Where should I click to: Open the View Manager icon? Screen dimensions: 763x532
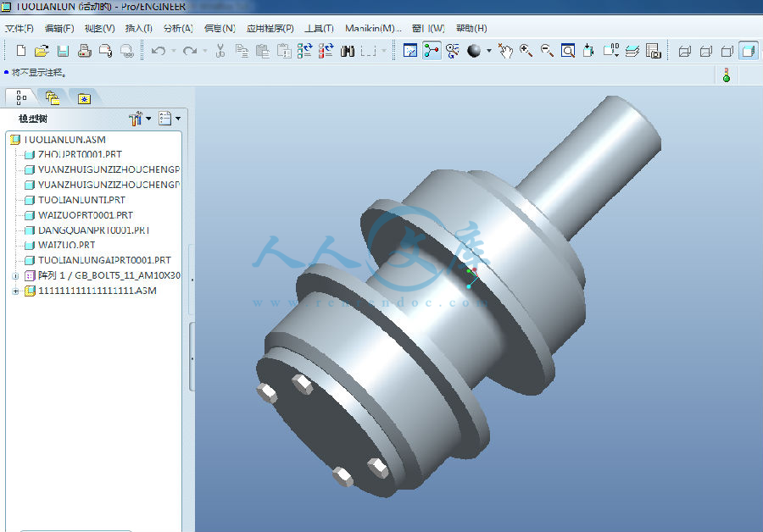[654, 51]
